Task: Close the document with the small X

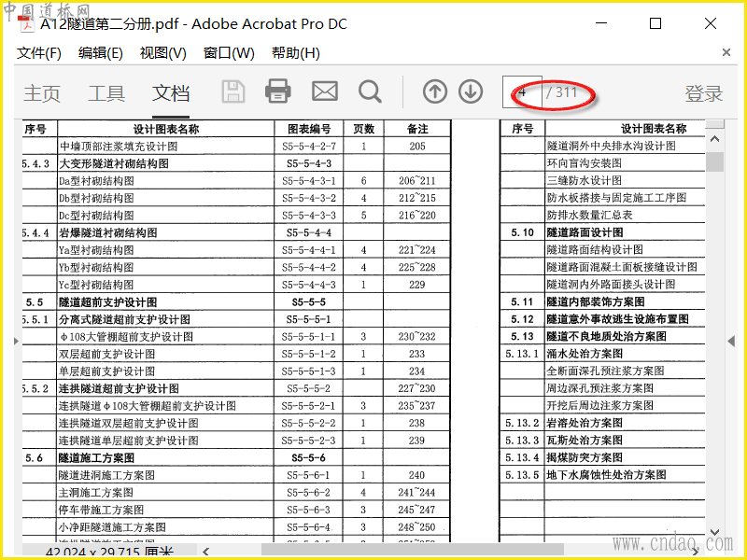Action: point(726,52)
